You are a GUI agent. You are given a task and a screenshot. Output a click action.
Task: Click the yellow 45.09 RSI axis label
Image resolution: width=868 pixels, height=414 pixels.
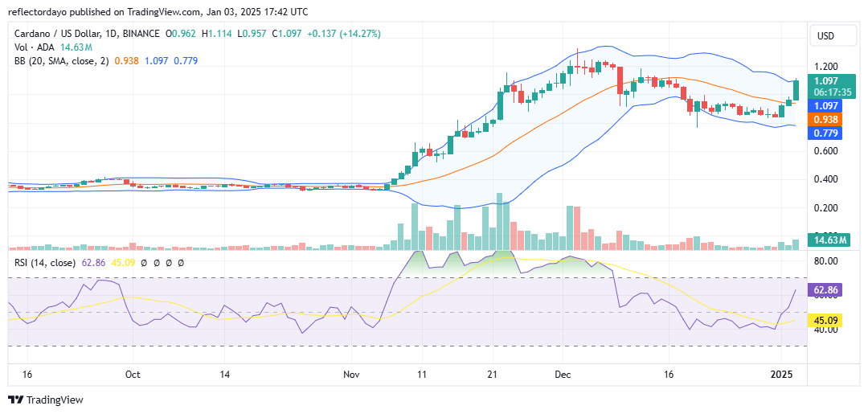pyautogui.click(x=825, y=321)
